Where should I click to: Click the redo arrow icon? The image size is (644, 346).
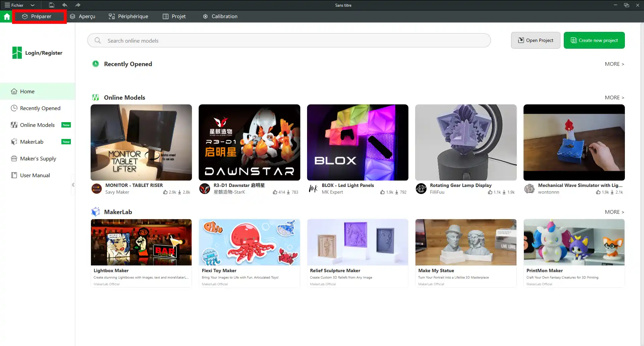[78, 5]
